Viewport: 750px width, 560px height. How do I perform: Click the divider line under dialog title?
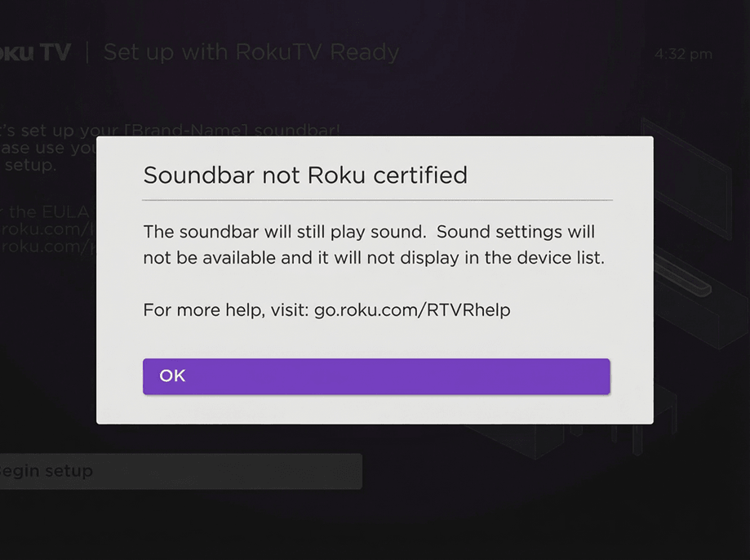[x=377, y=199]
